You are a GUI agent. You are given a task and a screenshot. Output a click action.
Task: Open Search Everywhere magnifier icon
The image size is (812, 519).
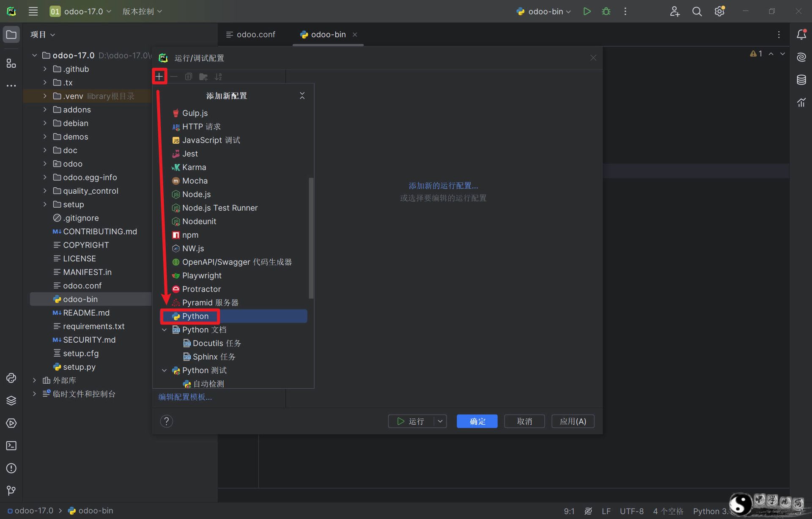click(x=697, y=11)
